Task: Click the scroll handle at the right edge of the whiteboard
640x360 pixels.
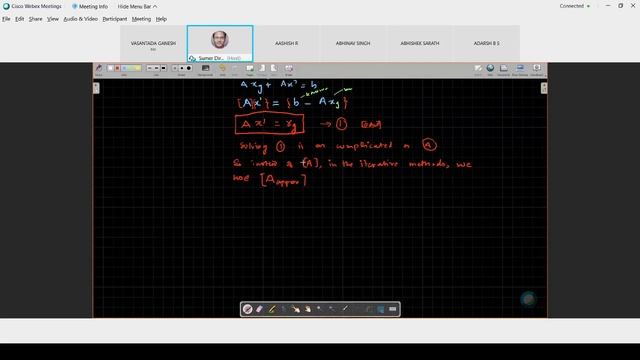Action: tap(544, 88)
